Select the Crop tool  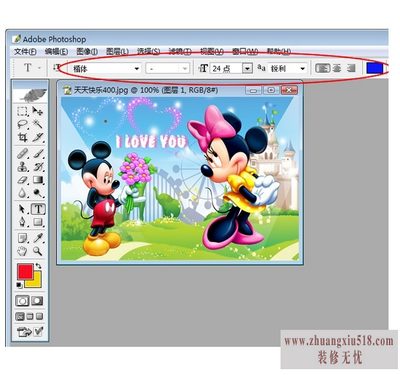(x=22, y=137)
